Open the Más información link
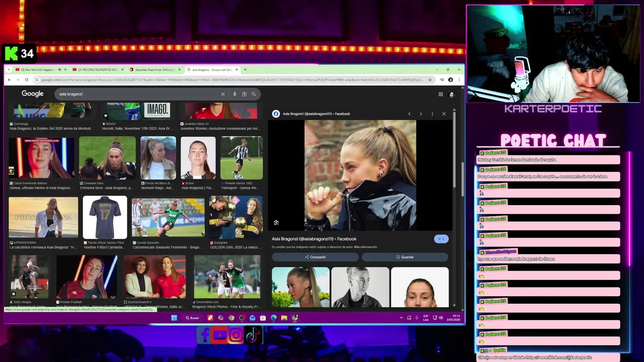The width and height of the screenshot is (644, 362). pyautogui.click(x=365, y=247)
